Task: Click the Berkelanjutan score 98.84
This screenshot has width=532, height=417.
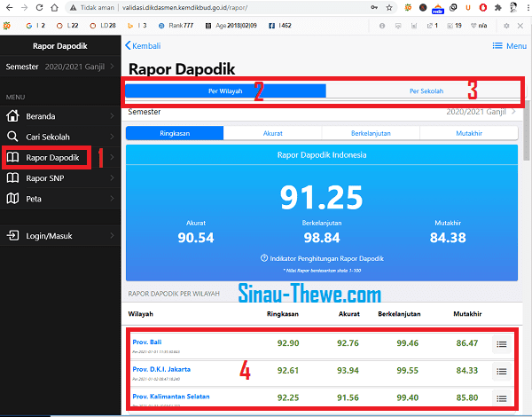Action: 322,238
